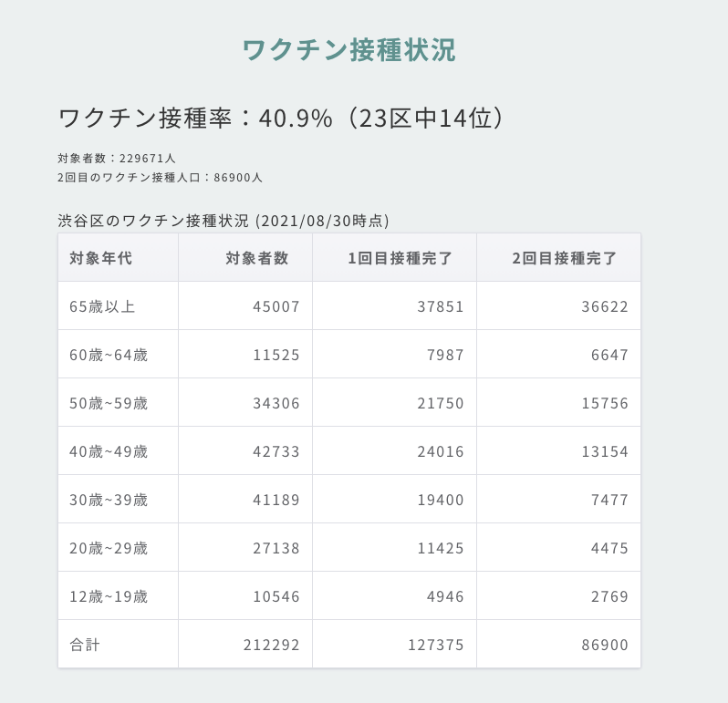Click the 34306 cell in the 50歳~59歳 row

point(276,403)
